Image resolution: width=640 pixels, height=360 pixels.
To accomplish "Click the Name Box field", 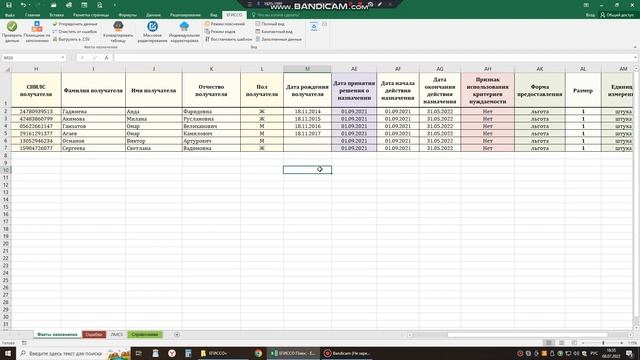I will pyautogui.click(x=31, y=58).
